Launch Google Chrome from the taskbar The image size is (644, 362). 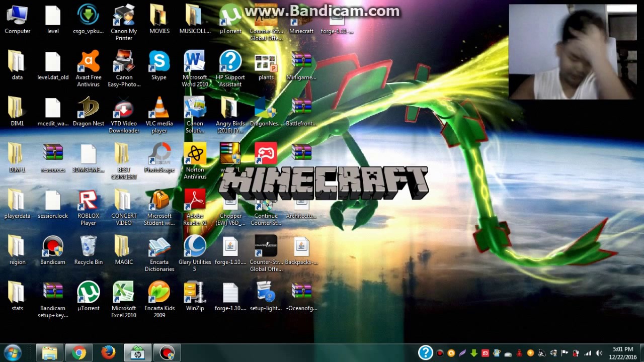[x=78, y=353]
